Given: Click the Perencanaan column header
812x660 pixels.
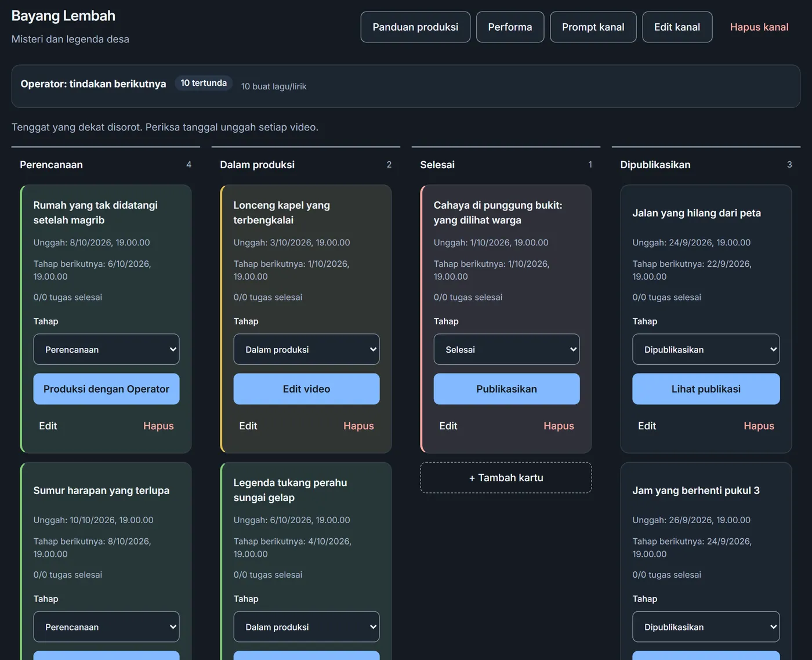Looking at the screenshot, I should [51, 165].
